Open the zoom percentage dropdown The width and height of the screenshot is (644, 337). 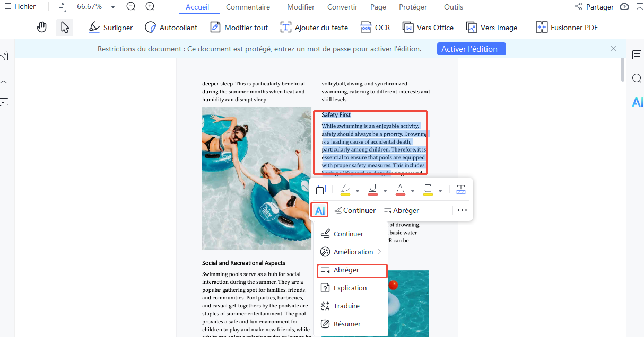coord(113,7)
